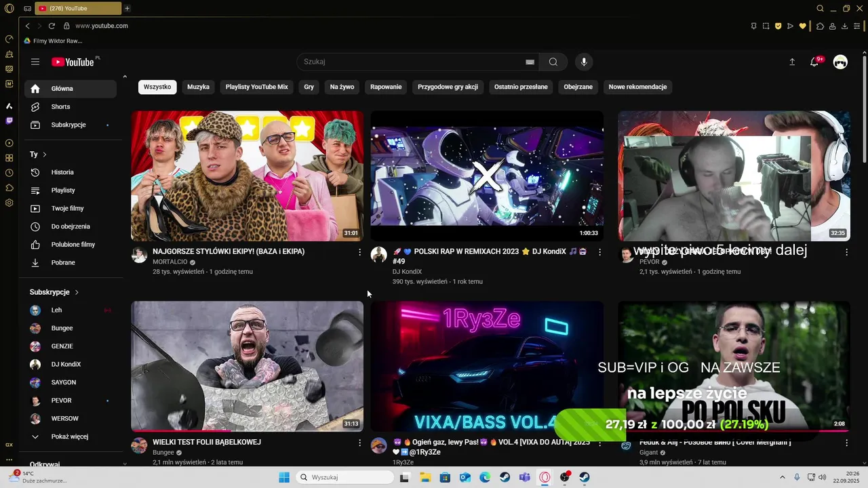This screenshot has height=488, width=868.
Task: Open Opera settings gear in sidebar
Action: [9, 203]
